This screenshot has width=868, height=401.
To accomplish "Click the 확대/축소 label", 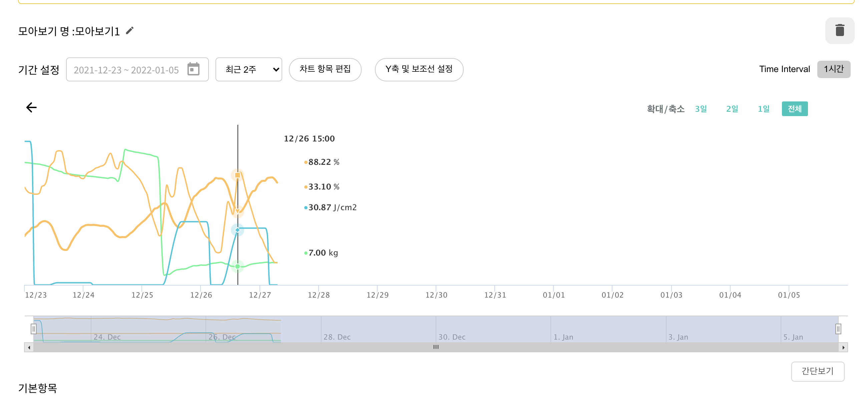I will tap(666, 109).
